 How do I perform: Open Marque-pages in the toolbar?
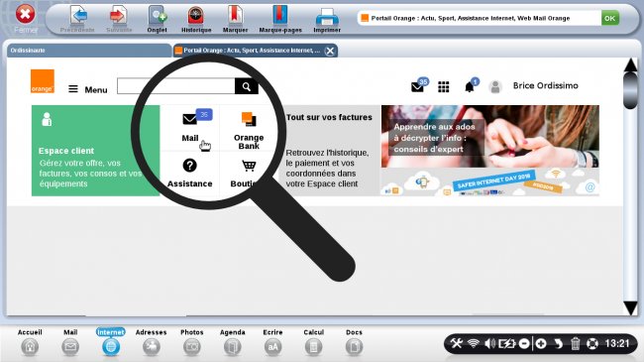click(x=280, y=19)
